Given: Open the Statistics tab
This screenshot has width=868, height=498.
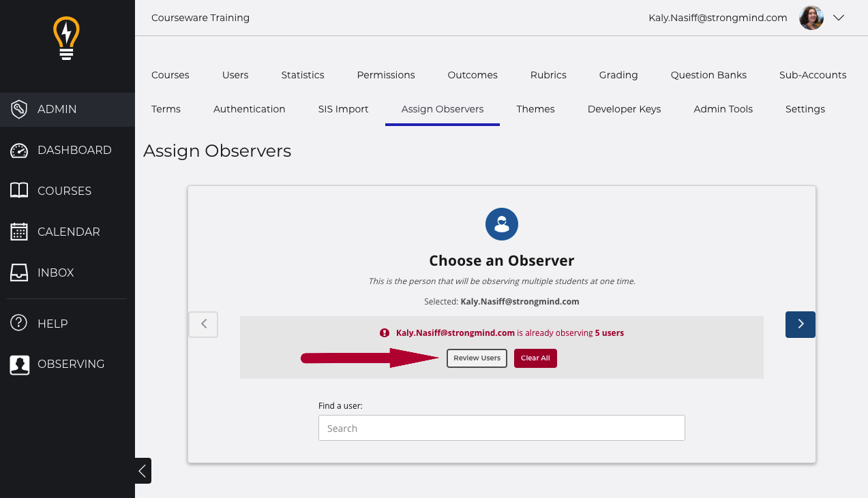Looking at the screenshot, I should (x=303, y=75).
